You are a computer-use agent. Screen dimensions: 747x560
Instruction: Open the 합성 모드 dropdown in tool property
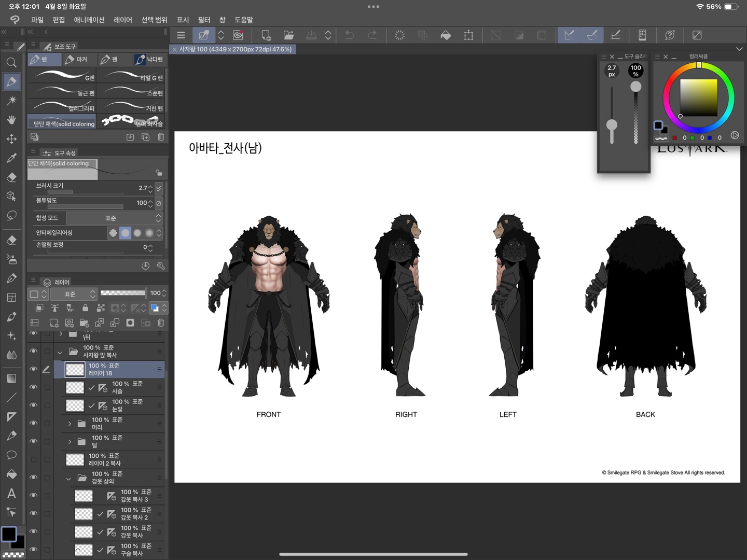click(x=115, y=218)
